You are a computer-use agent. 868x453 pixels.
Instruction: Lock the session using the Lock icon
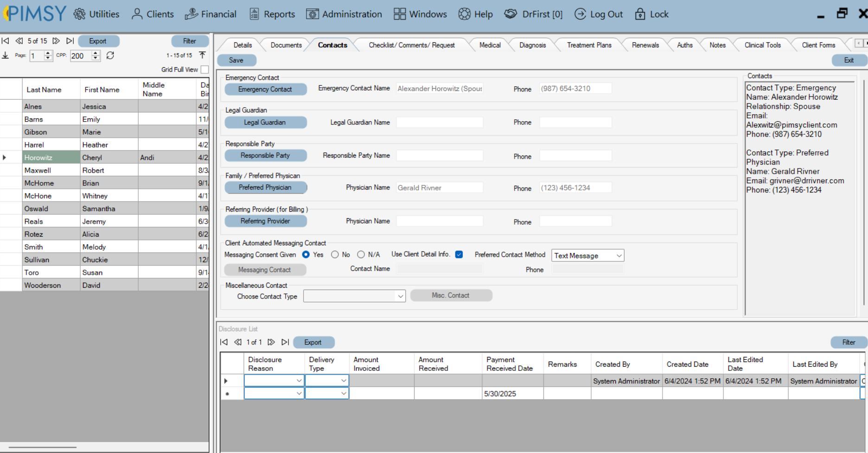click(x=651, y=14)
